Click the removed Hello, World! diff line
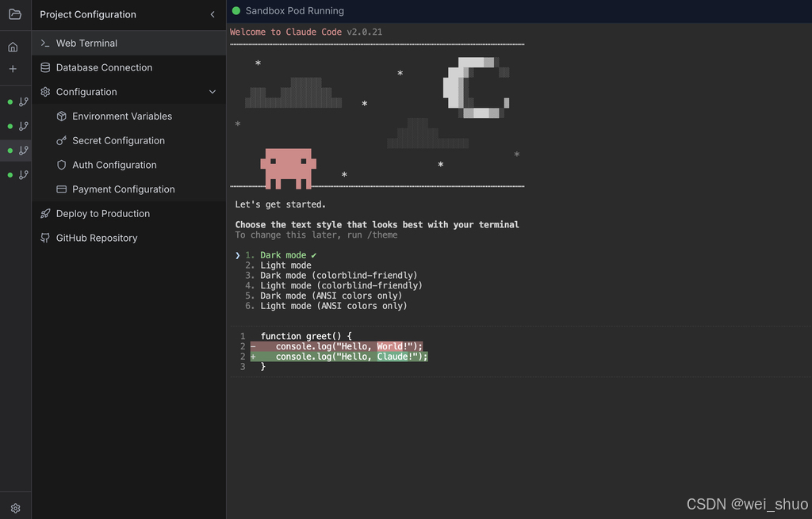Viewport: 812px width, 519px height. 336,346
